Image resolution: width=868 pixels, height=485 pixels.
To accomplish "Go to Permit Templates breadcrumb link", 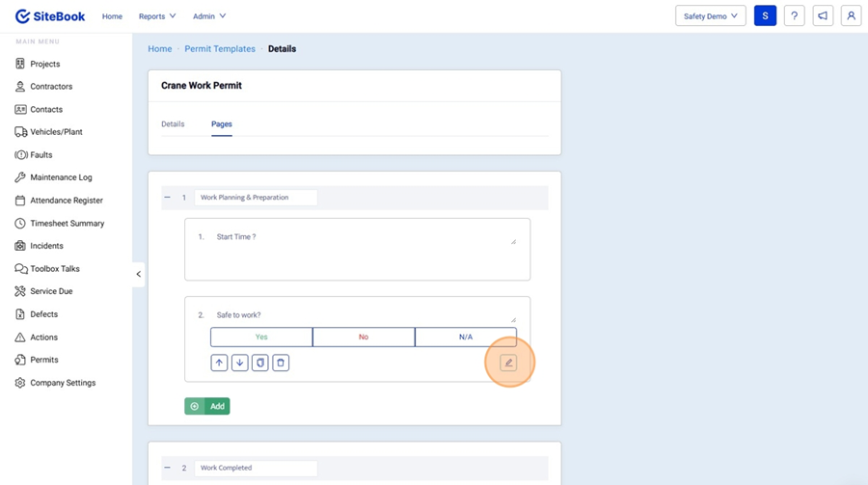I will pyautogui.click(x=220, y=49).
